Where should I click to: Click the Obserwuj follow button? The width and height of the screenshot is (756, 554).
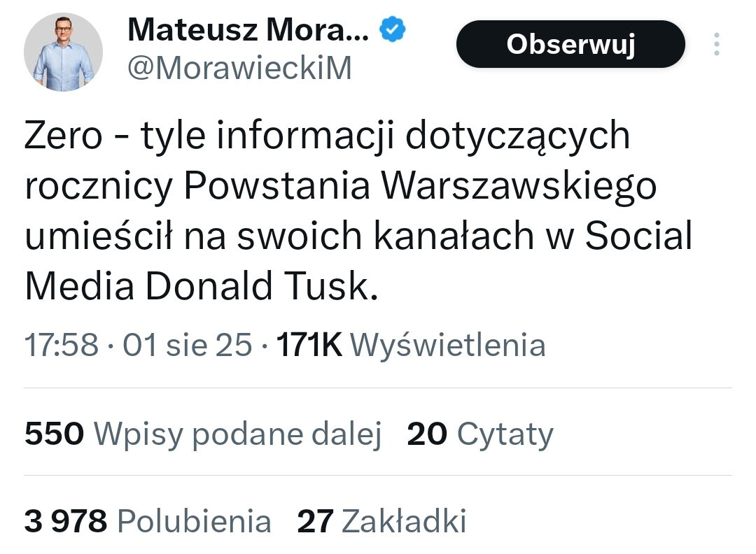[x=570, y=44]
